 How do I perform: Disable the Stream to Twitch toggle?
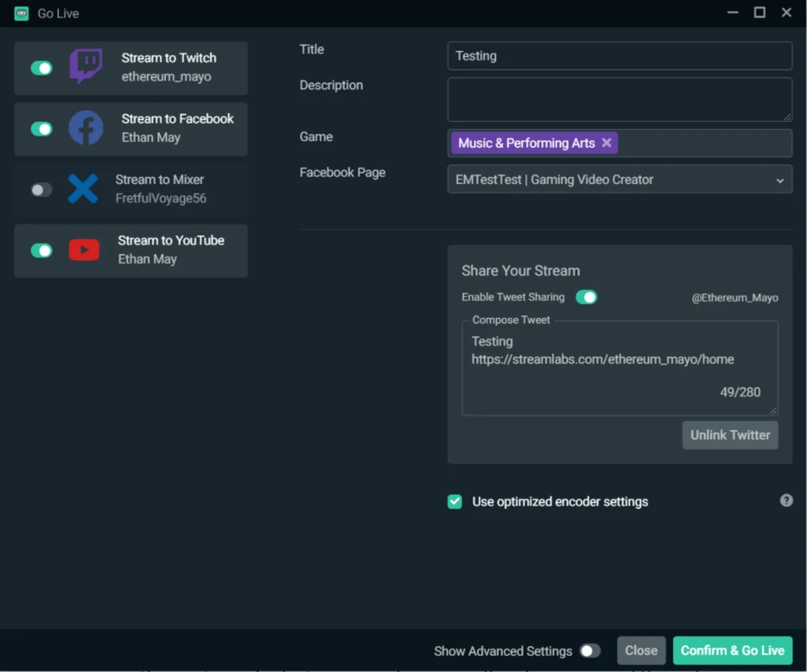click(42, 68)
